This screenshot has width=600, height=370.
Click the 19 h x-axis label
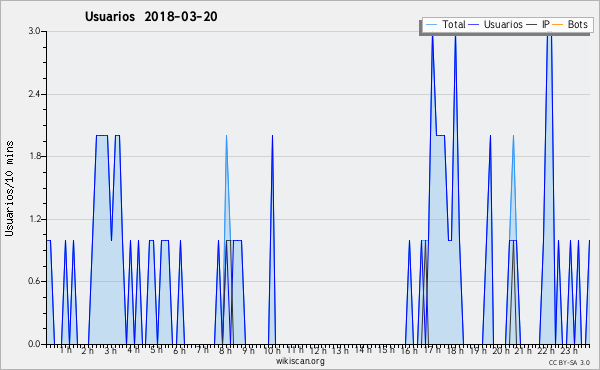pos(478,351)
